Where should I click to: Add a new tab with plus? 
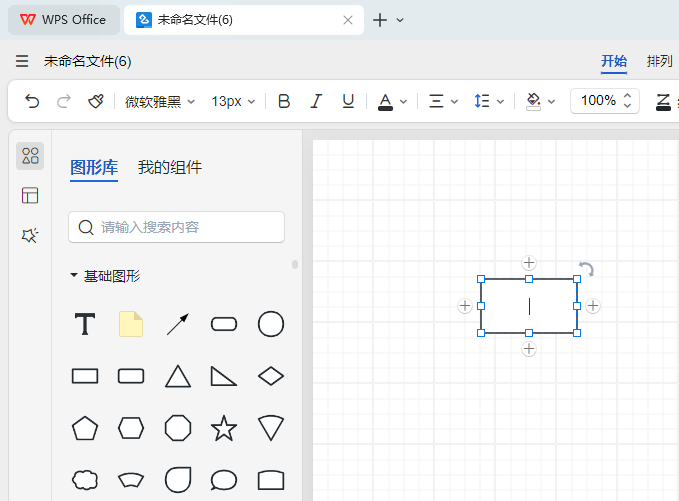(x=380, y=20)
